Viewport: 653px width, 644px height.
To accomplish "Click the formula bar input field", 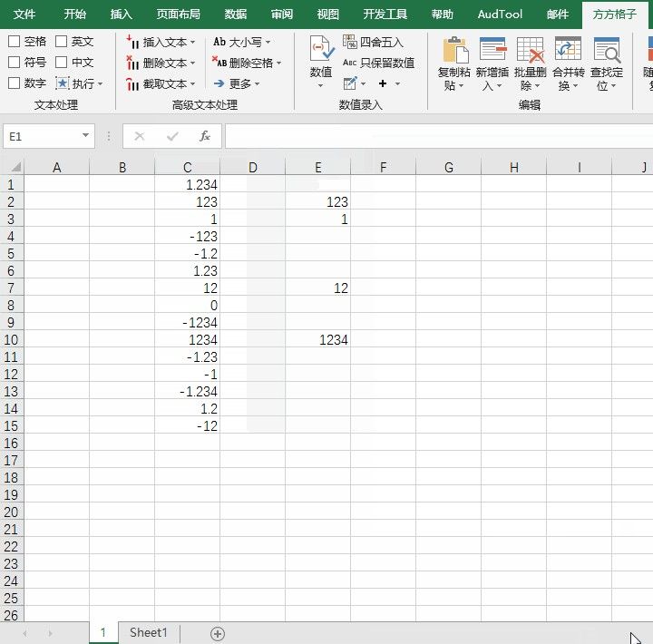I will click(x=439, y=136).
